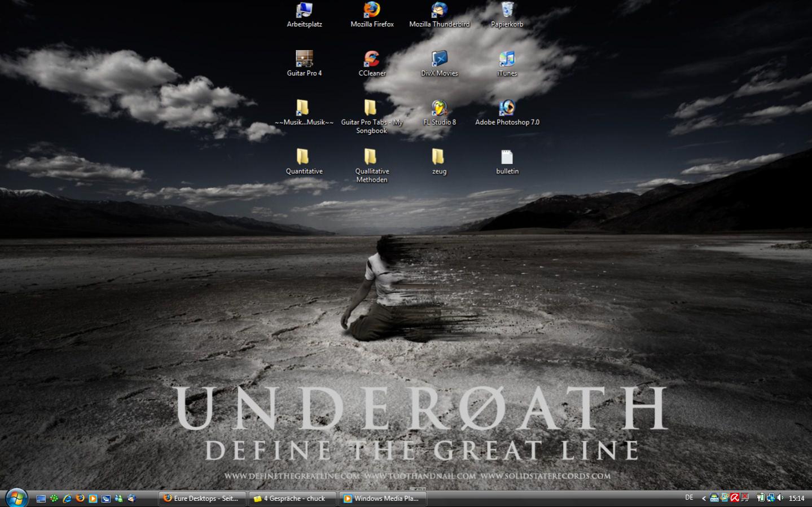Screen dimensions: 812x507
Task: Launch Thunderbird from quick launch bar
Action: point(132,499)
